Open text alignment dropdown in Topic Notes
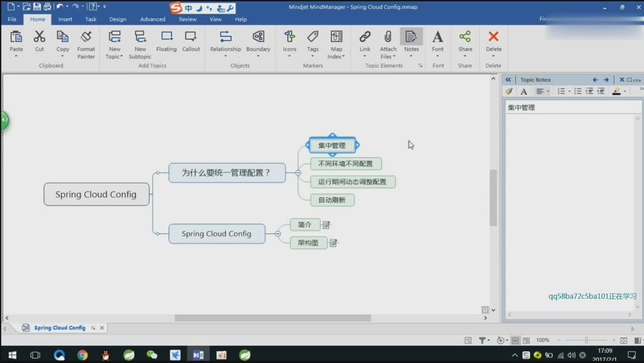The height and width of the screenshot is (363, 644). pyautogui.click(x=548, y=92)
